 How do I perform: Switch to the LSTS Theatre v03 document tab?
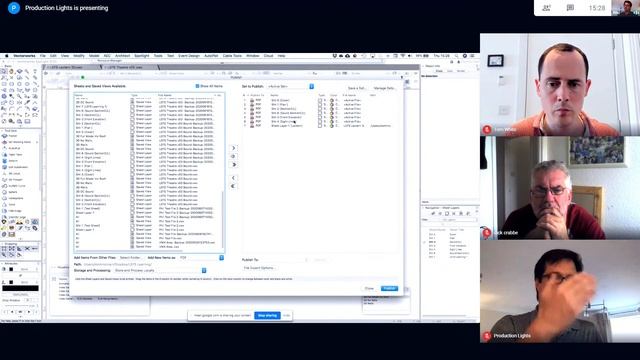(x=129, y=67)
